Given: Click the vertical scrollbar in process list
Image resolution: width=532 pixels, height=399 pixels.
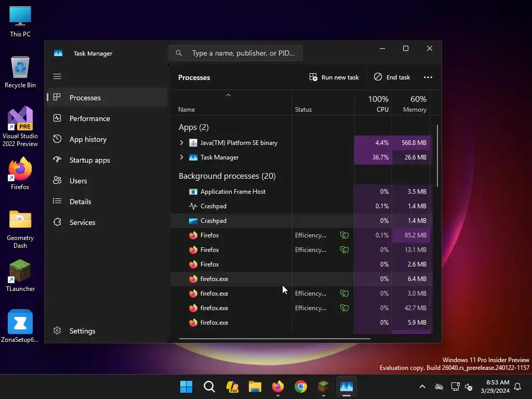Looking at the screenshot, I should coord(437,156).
